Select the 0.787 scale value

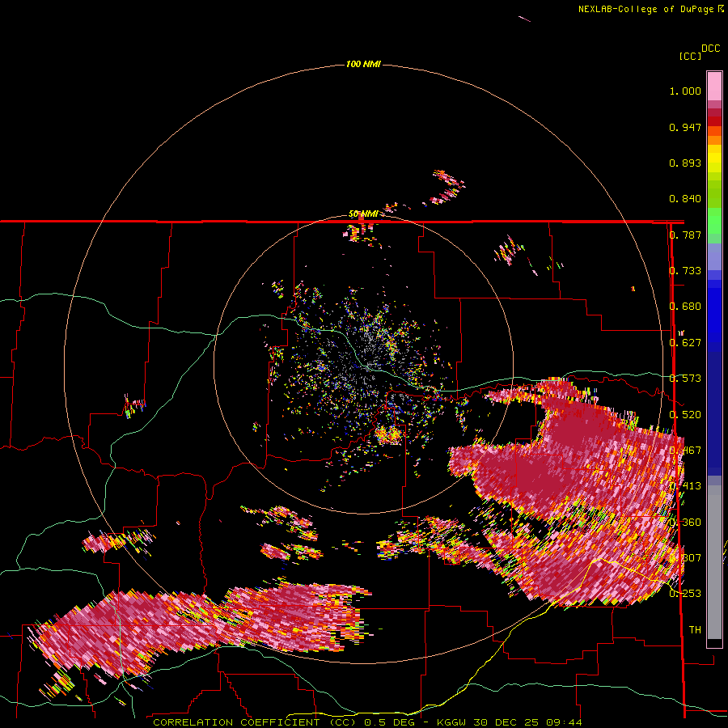685,235
